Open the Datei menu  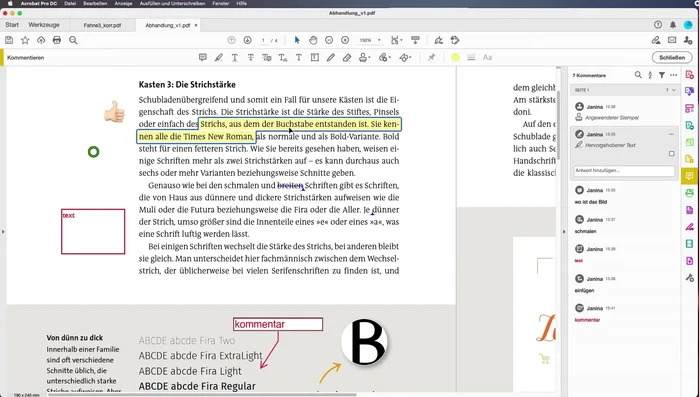tap(70, 3)
